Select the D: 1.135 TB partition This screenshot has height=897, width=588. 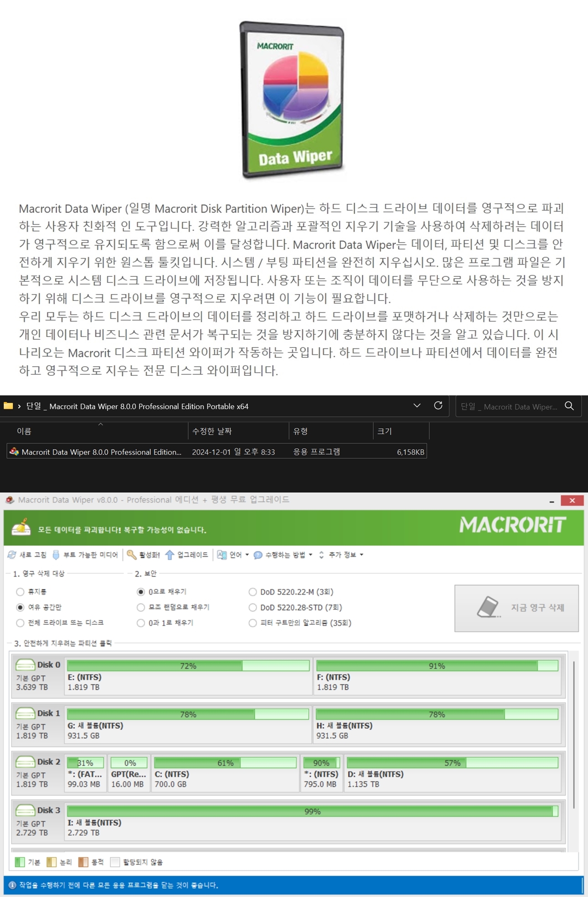pyautogui.click(x=453, y=773)
